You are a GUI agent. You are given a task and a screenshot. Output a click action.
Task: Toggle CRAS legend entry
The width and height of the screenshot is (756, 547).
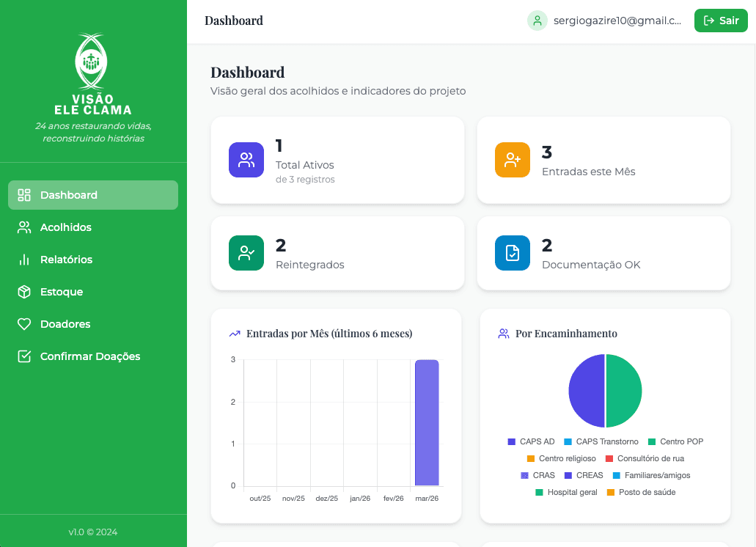(x=537, y=476)
